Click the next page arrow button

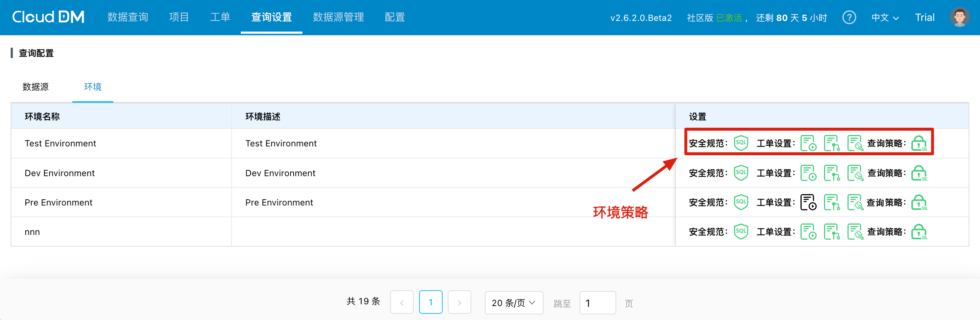459,302
